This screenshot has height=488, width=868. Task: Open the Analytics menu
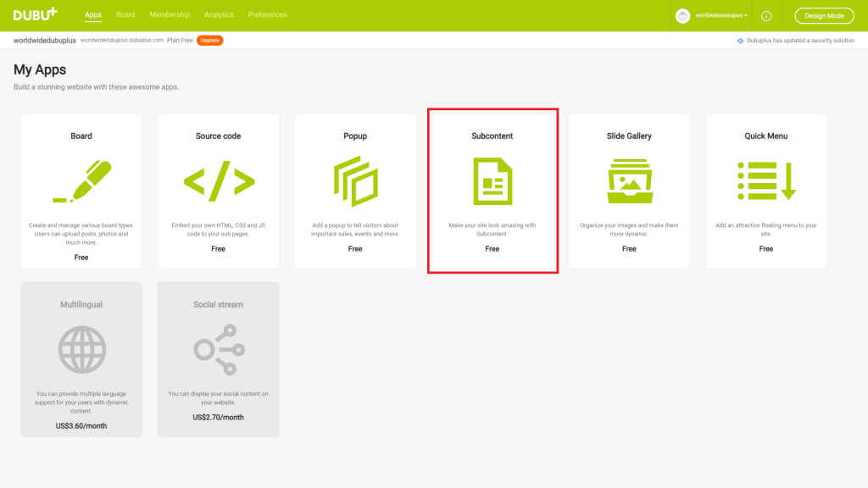point(219,15)
